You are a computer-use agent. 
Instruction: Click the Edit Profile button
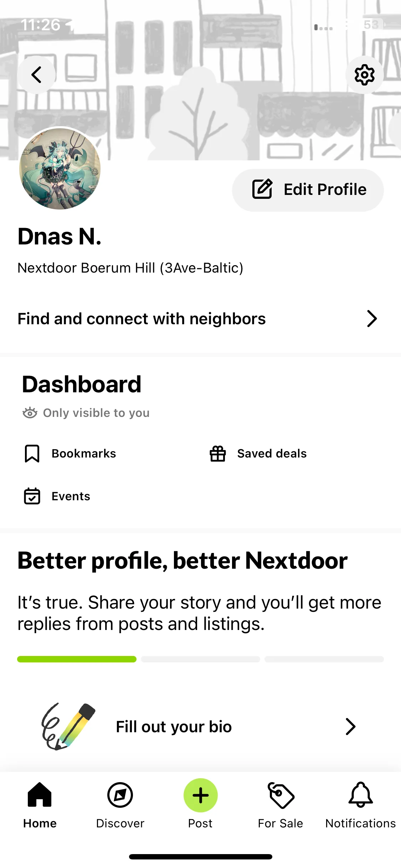click(x=308, y=190)
